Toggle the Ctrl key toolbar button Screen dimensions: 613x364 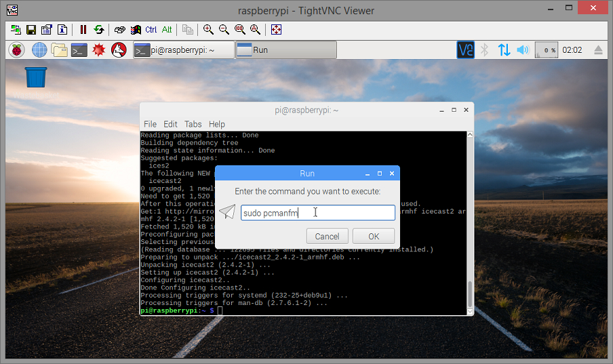click(151, 30)
